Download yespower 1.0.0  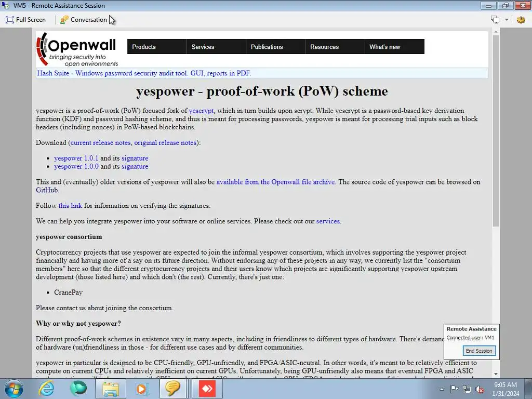pyautogui.click(x=76, y=167)
